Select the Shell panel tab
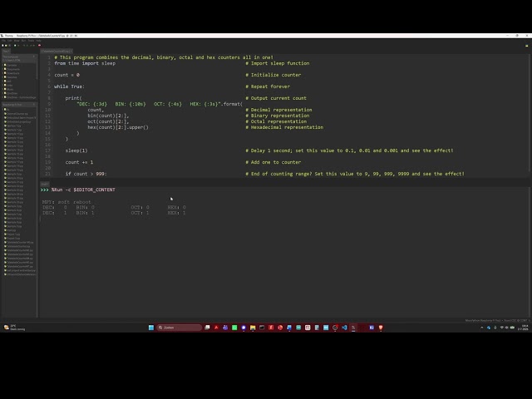This screenshot has width=532, height=399. coord(45,184)
